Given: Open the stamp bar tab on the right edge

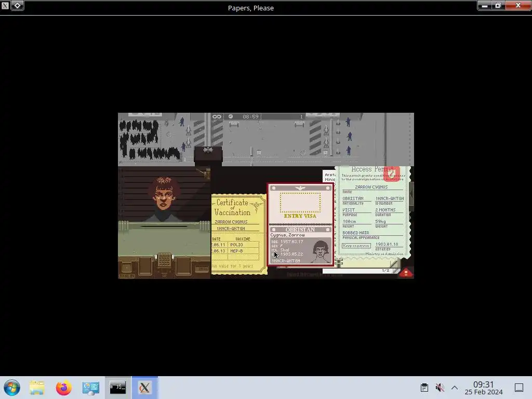Looking at the screenshot, I should tap(411, 195).
